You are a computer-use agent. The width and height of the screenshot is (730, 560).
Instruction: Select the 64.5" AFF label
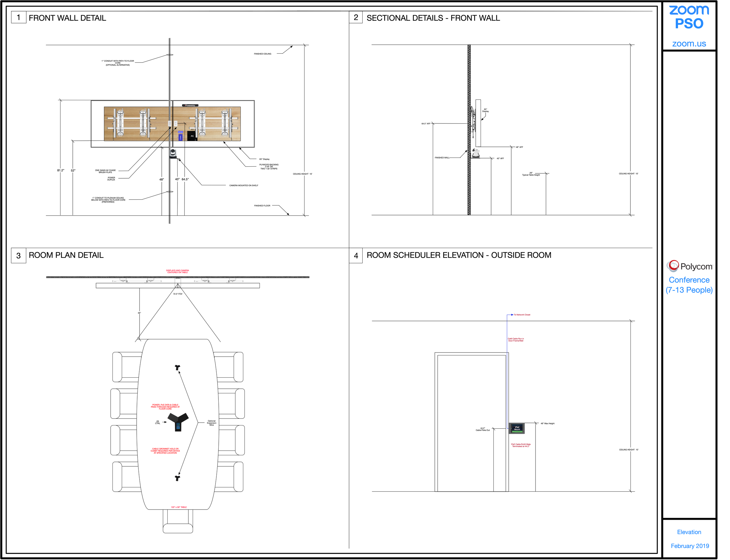click(425, 124)
